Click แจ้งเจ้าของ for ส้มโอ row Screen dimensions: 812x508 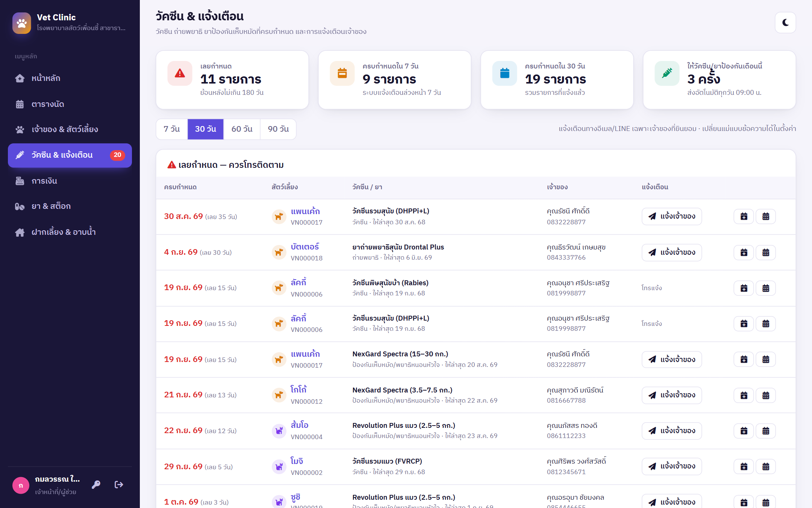671,431
